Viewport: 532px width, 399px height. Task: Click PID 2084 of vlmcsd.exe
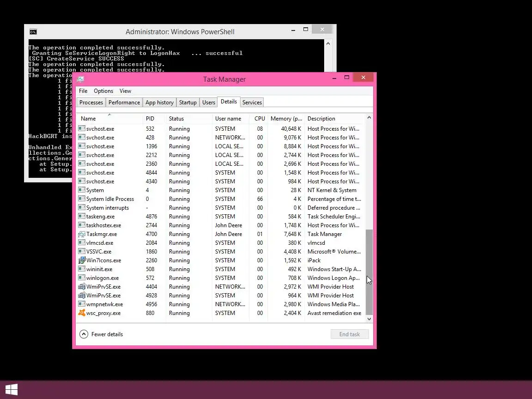(x=151, y=243)
